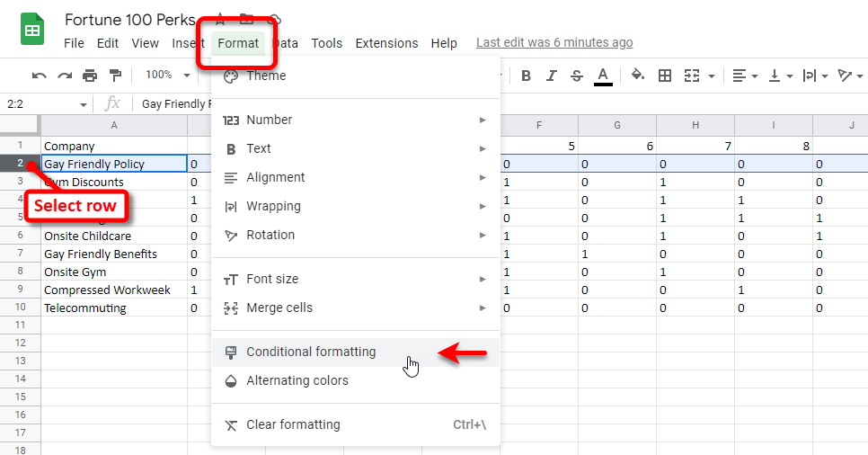Open the Borders tool
Viewport: 868px width, 455px height.
click(665, 76)
